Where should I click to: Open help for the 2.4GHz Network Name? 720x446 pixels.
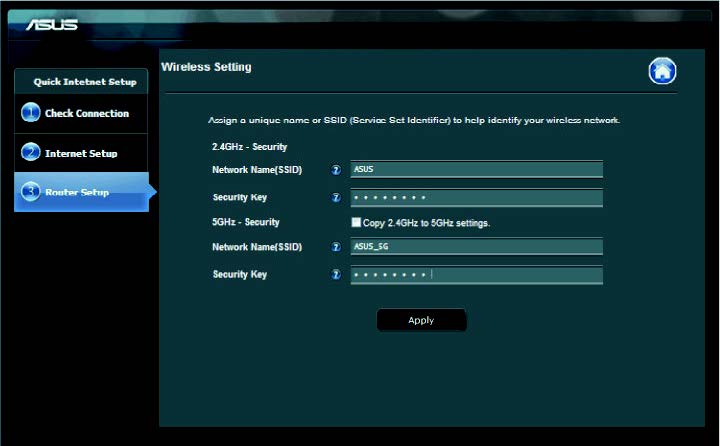pyautogui.click(x=336, y=170)
